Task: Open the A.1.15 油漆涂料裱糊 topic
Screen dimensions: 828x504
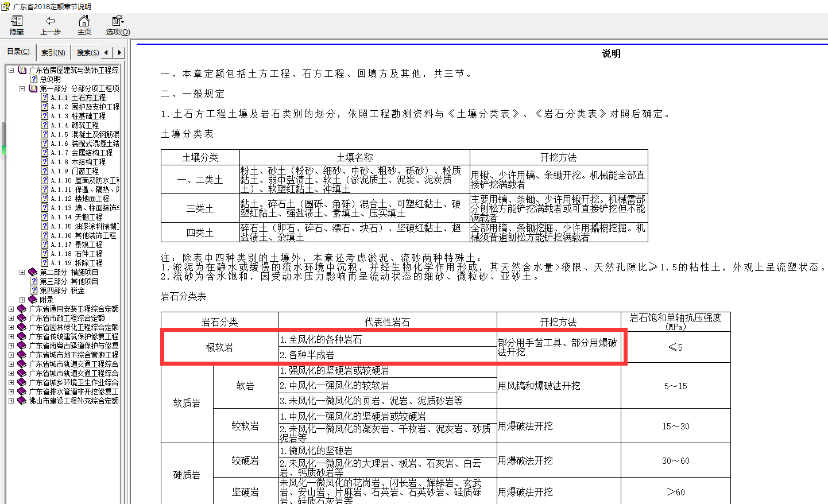Action: click(x=85, y=226)
